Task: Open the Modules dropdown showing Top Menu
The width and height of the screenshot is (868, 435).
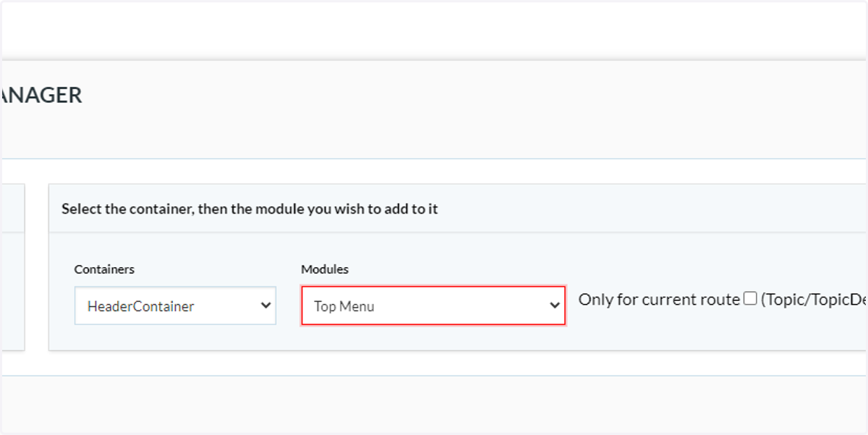Action: click(433, 305)
